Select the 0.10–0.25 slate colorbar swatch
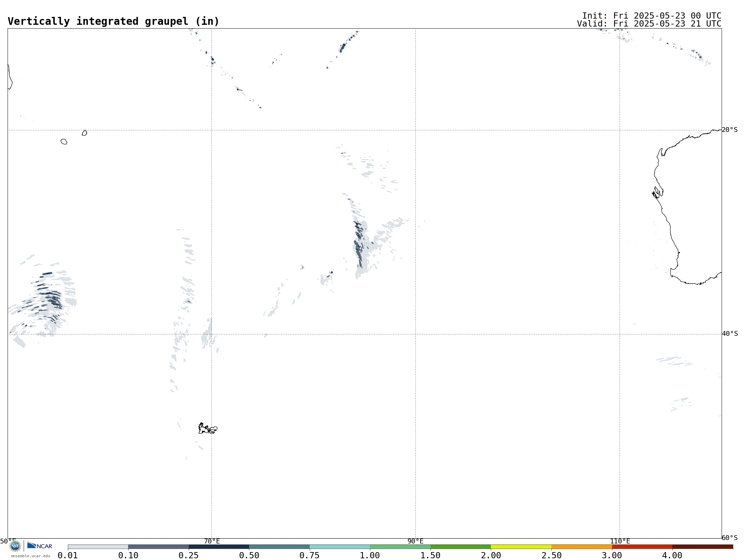 [x=158, y=547]
